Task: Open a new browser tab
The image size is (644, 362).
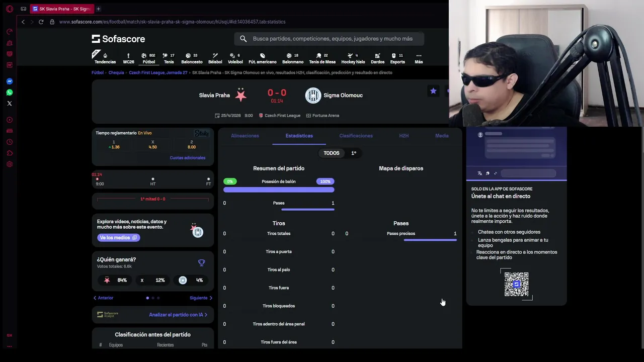Action: 98,9
